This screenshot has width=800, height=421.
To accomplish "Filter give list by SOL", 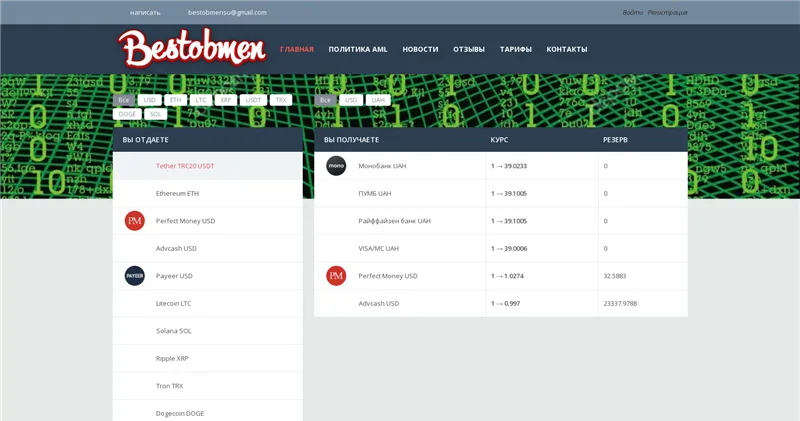I will click(156, 114).
